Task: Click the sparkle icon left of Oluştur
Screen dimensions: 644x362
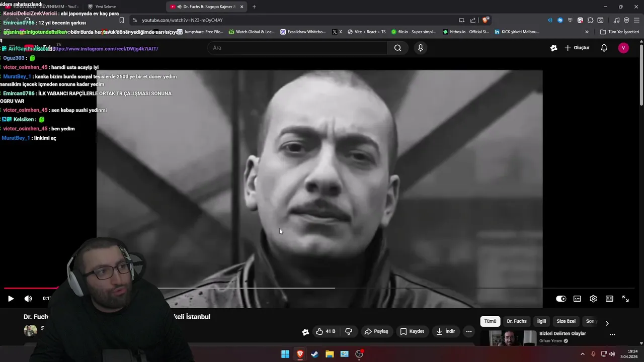Action: (x=553, y=48)
